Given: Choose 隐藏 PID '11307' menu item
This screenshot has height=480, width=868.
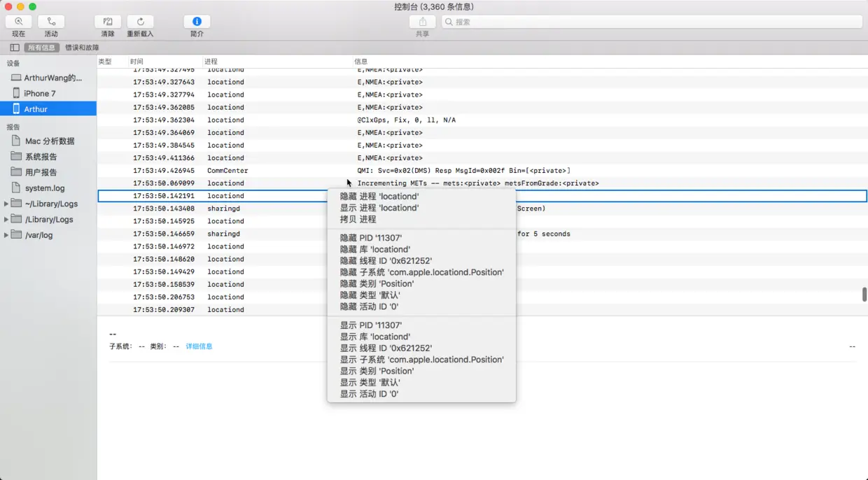Looking at the screenshot, I should [421, 238].
